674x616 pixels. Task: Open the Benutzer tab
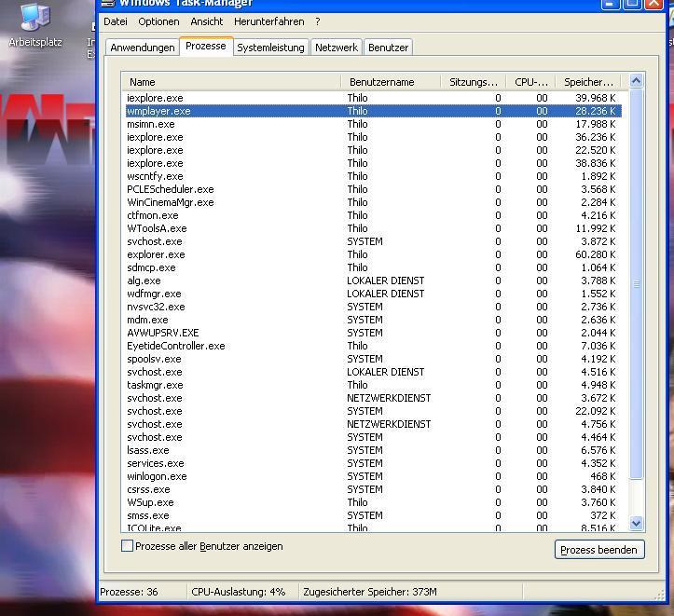coord(388,48)
